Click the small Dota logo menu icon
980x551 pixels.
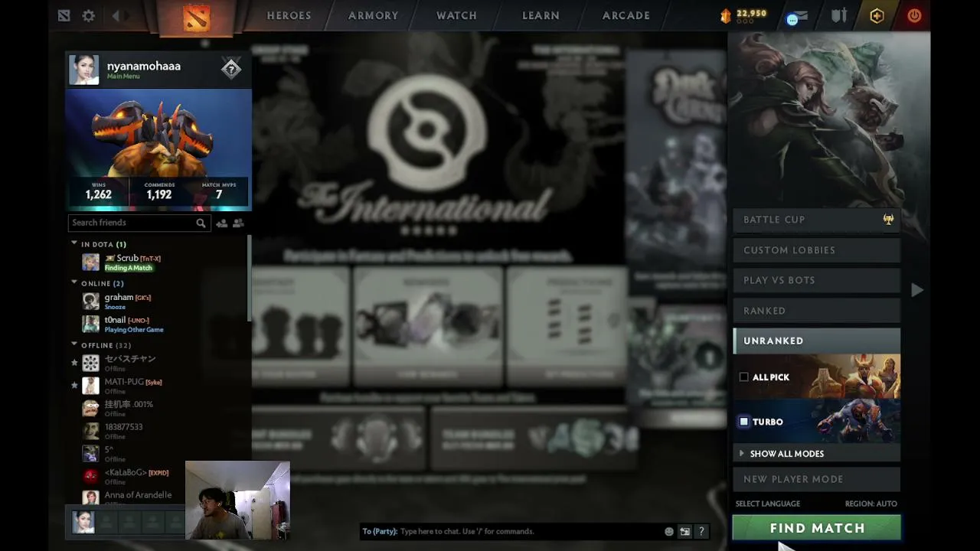[x=64, y=15]
